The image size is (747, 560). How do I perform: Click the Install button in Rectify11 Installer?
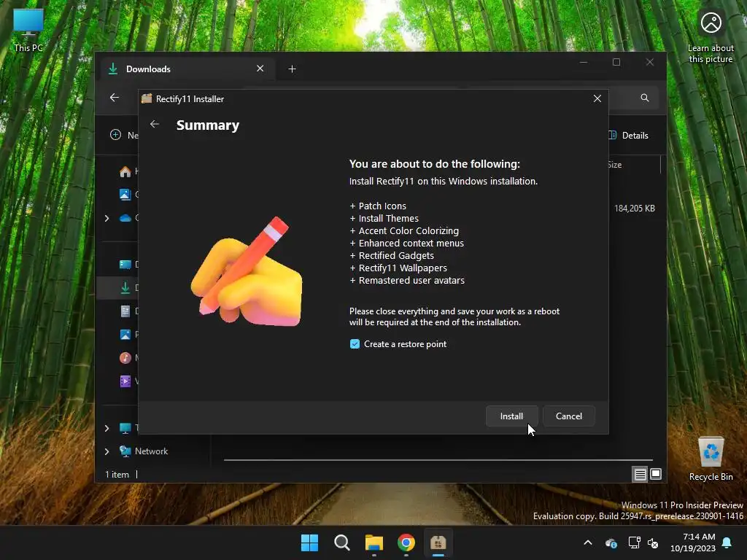click(x=511, y=416)
